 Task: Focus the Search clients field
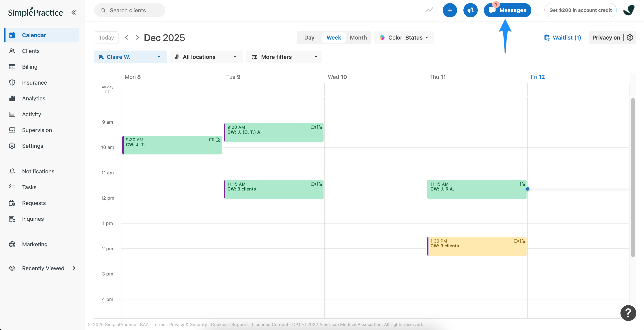click(x=130, y=10)
